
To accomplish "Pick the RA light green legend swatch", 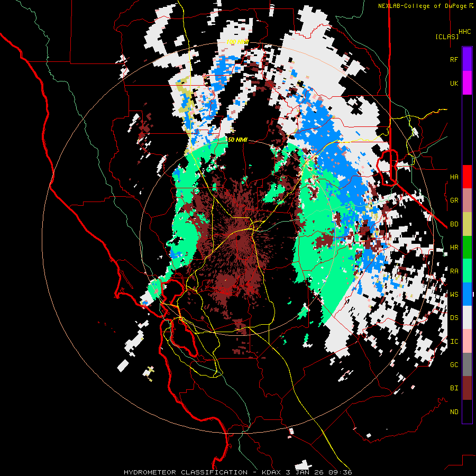I will tap(467, 271).
